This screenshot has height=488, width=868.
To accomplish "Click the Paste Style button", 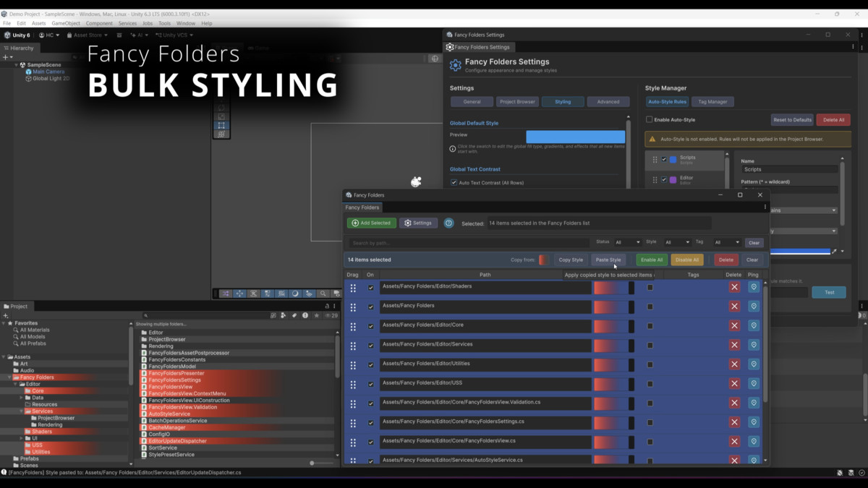I will 608,260.
